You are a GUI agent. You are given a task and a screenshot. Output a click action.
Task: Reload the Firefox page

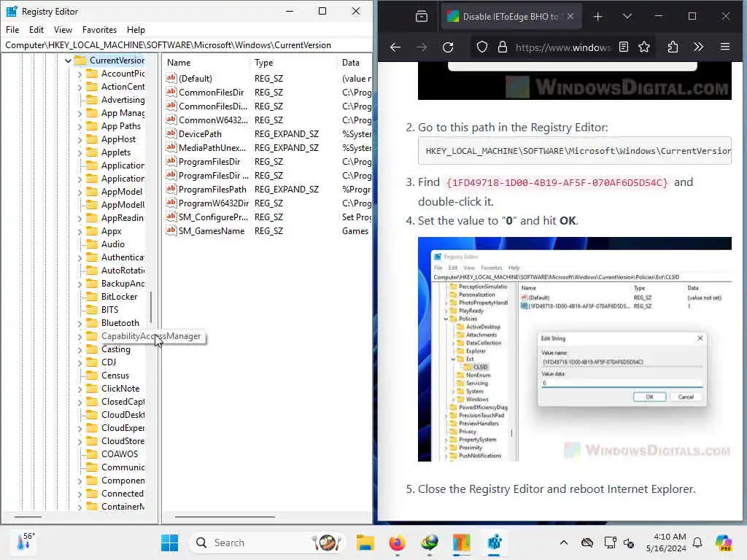pyautogui.click(x=448, y=47)
